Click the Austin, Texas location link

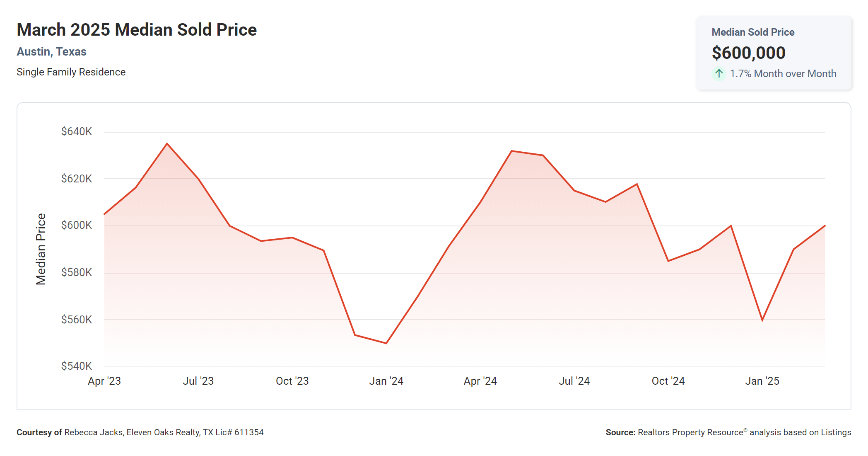tap(51, 52)
